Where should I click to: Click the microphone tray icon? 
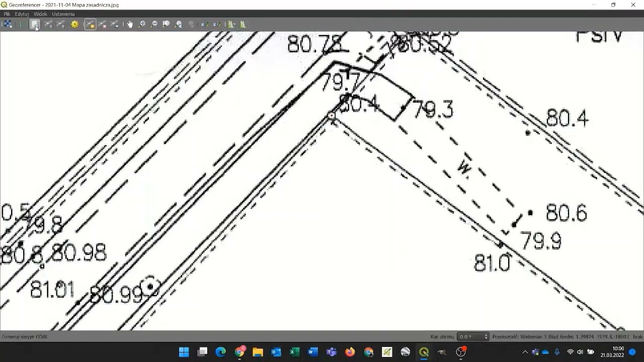click(x=557, y=352)
